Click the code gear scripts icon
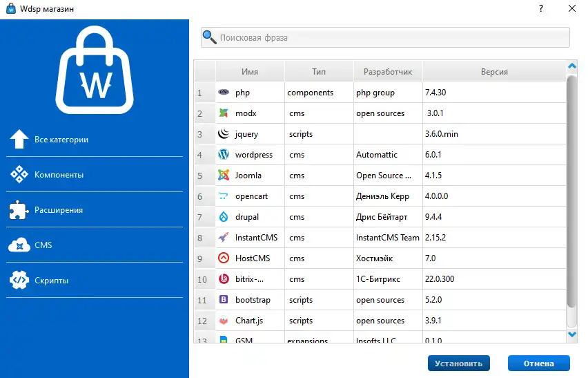The width and height of the screenshot is (588, 378). pos(19,280)
